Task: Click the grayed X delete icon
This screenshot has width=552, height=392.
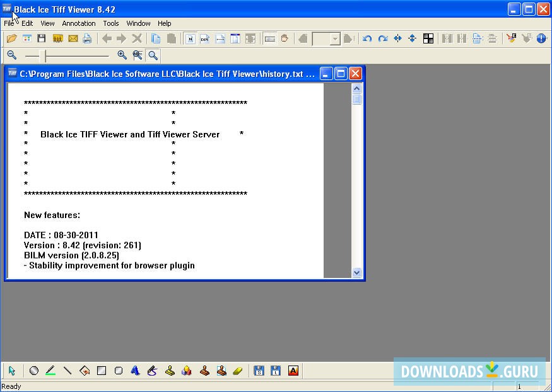Action: coord(137,38)
